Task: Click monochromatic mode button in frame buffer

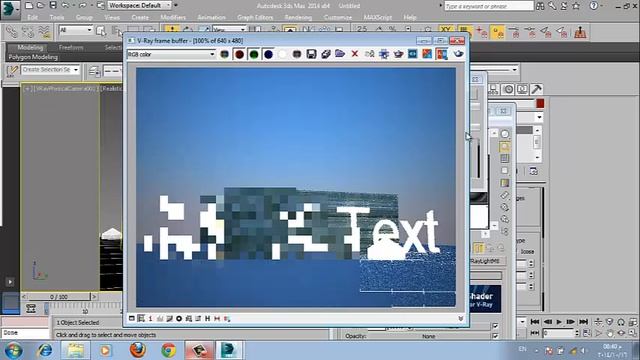Action: (297, 54)
